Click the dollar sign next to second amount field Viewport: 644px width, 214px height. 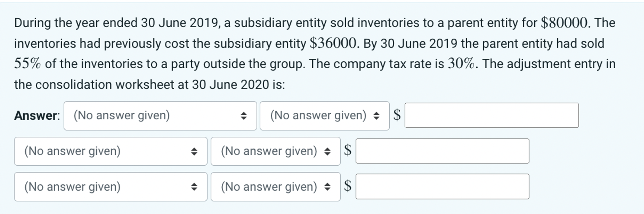click(x=349, y=151)
